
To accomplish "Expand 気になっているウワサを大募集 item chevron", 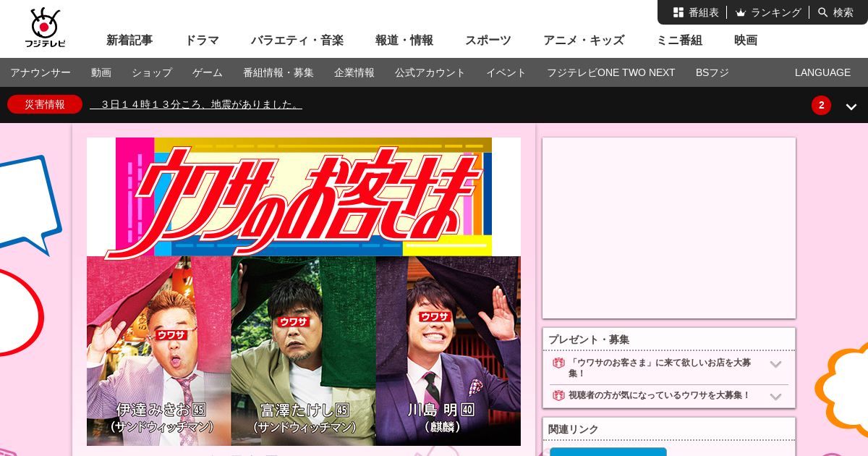I will (x=775, y=397).
